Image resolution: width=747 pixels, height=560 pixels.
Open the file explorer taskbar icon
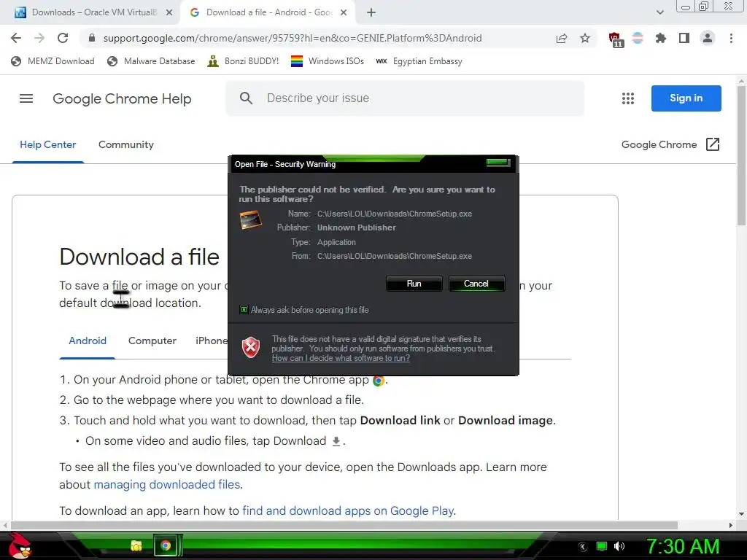(x=136, y=545)
